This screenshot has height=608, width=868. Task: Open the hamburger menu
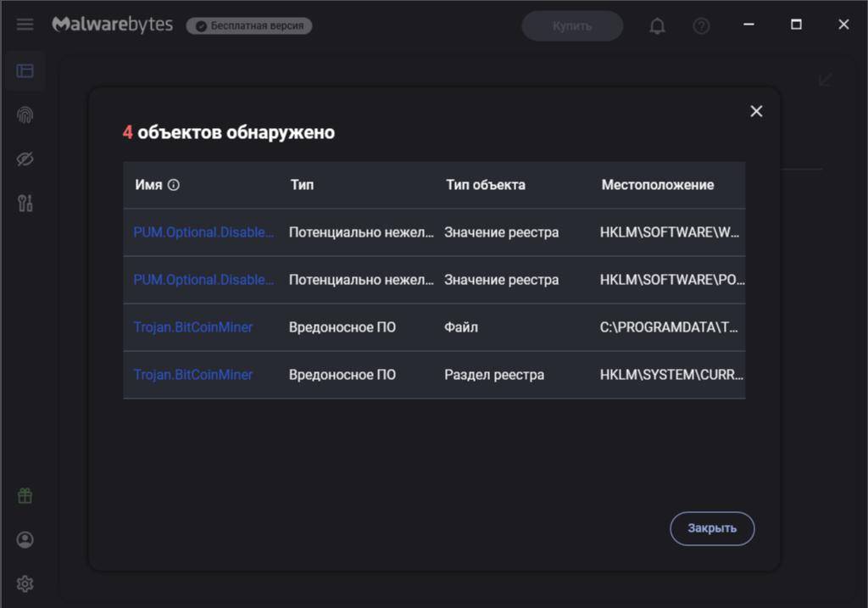[25, 25]
